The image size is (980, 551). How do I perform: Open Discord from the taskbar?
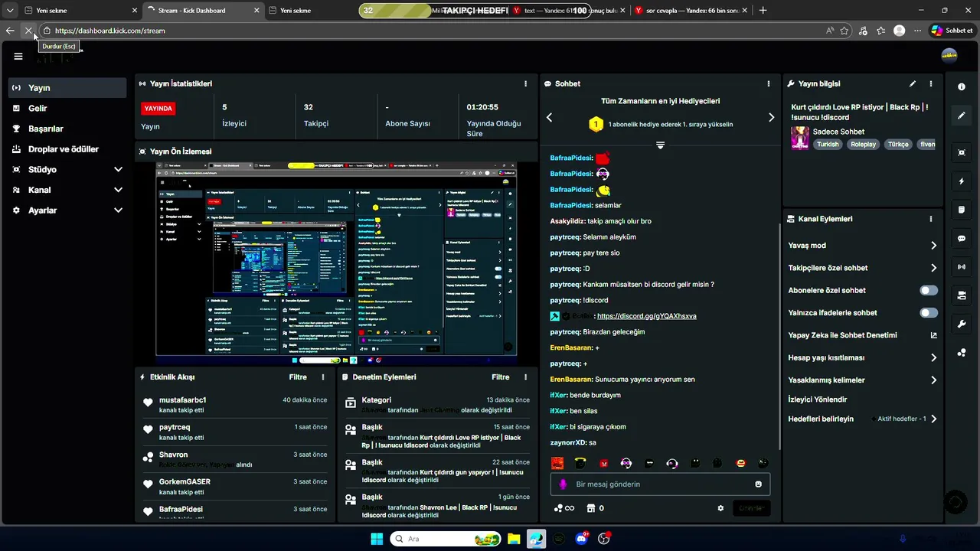point(581,539)
